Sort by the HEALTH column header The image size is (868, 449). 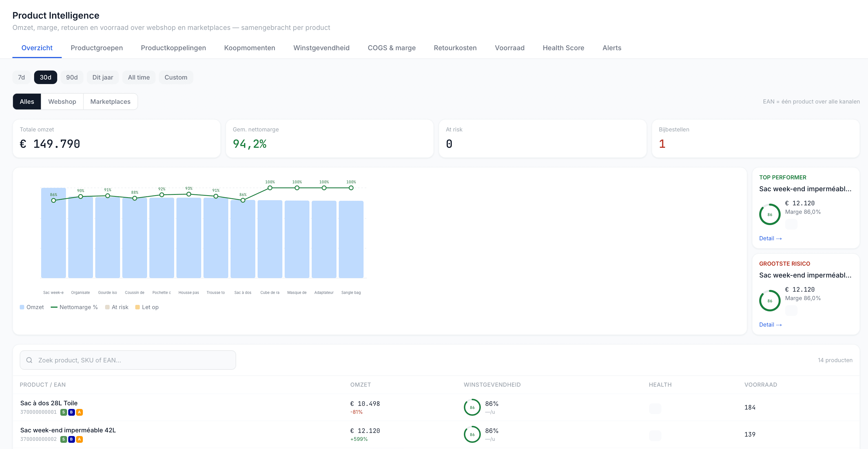tap(660, 385)
